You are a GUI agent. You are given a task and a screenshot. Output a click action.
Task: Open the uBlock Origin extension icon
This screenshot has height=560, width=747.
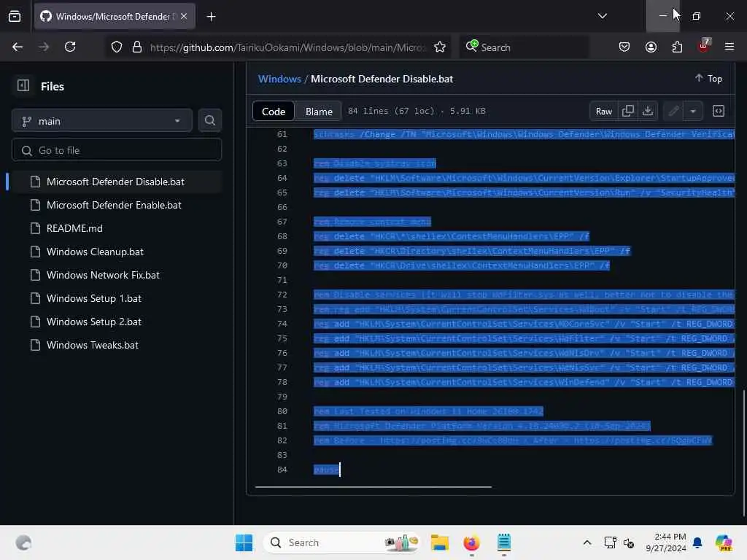click(x=704, y=46)
